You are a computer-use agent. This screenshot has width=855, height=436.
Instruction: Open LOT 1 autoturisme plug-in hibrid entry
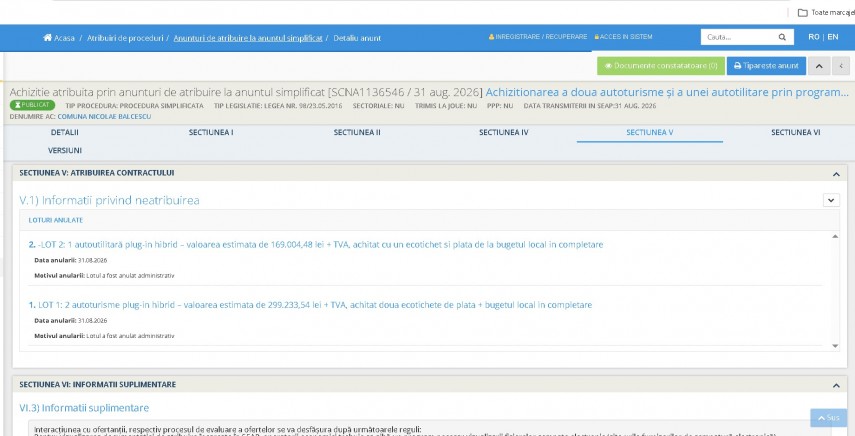coord(310,305)
